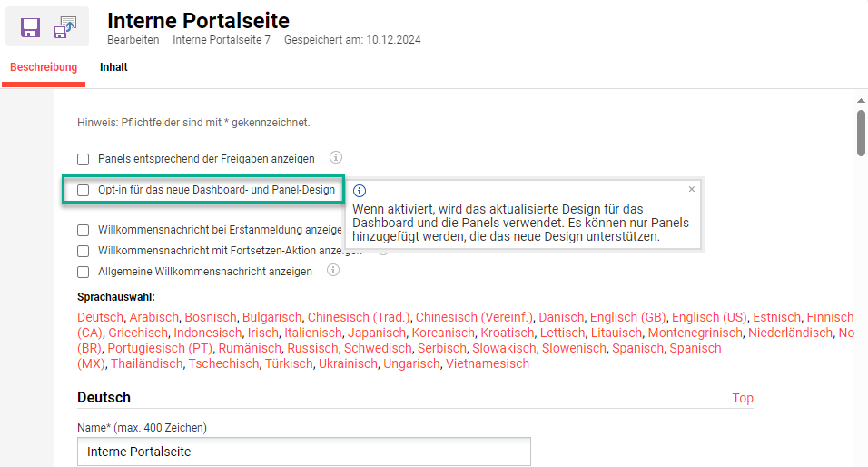Screen dimensions: 868x467
Task: Click info icon next to Panels entsprechend der Freigaben
Action: pos(335,157)
